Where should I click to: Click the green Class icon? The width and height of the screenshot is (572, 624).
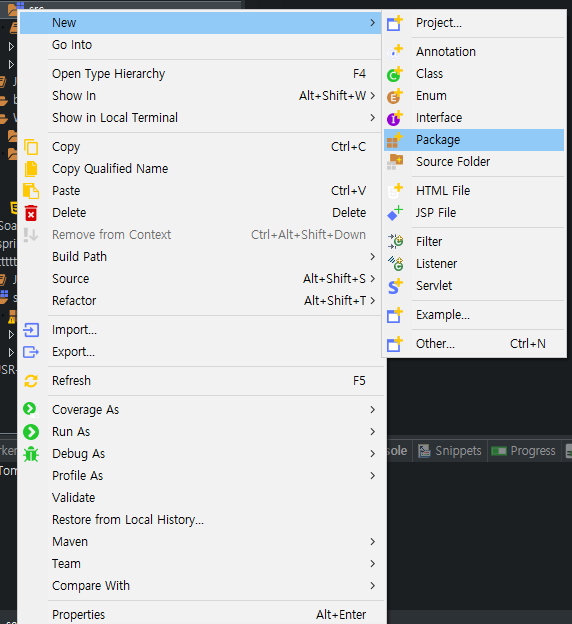point(395,74)
